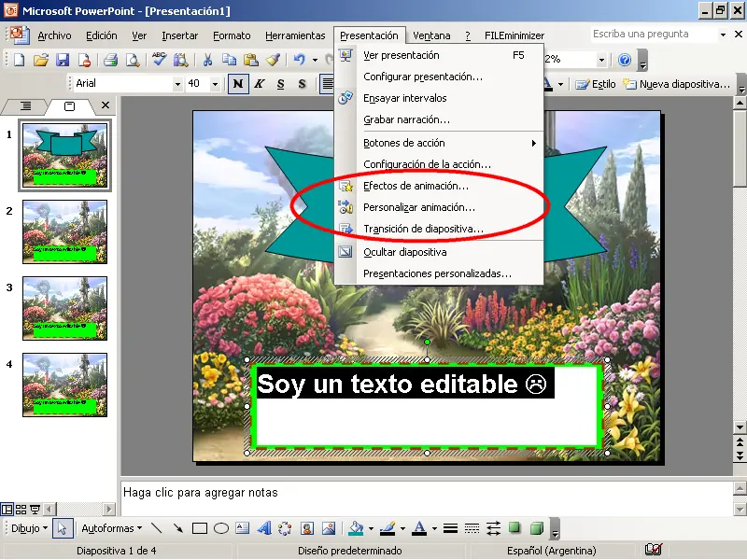
Task: Open the Help question mark icon
Action: click(x=625, y=60)
